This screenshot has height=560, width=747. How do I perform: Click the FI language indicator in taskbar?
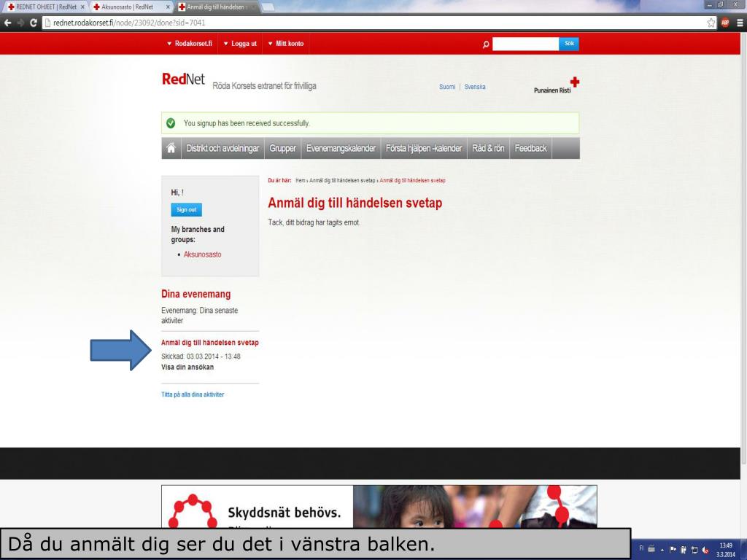click(x=641, y=548)
